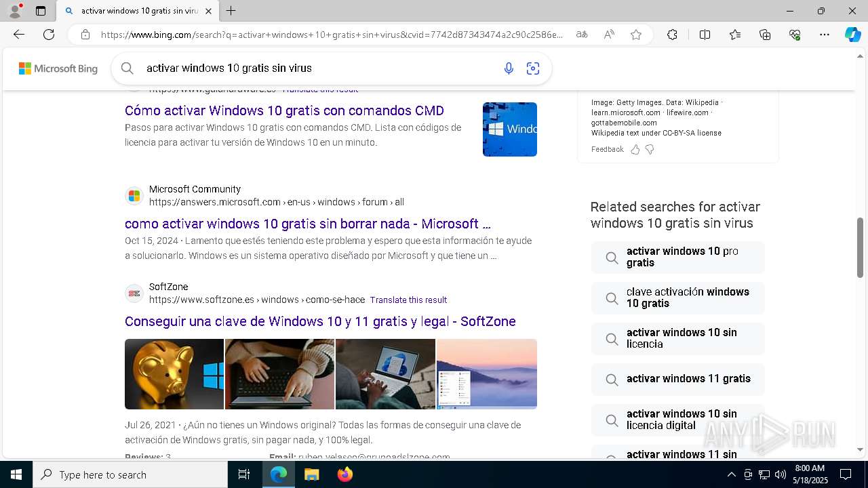Image resolution: width=868 pixels, height=488 pixels.
Task: Open the softzone.es URL link
Action: pos(257,300)
